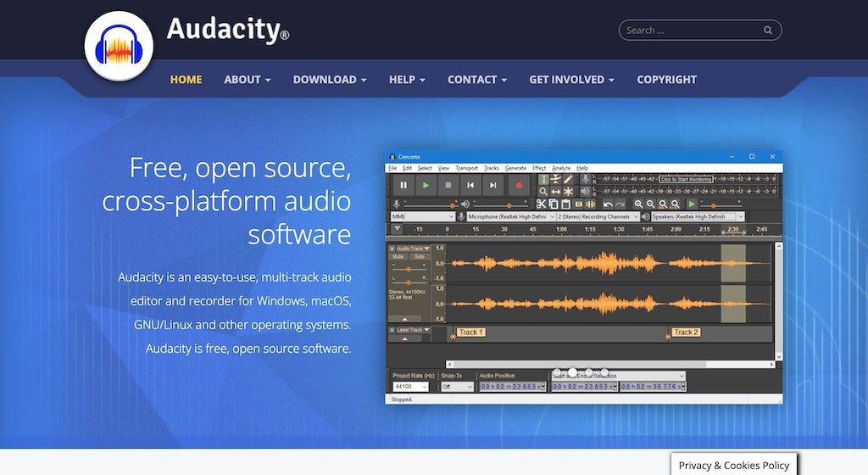Click the Cut scissors icon
This screenshot has width=868, height=475.
tap(542, 204)
